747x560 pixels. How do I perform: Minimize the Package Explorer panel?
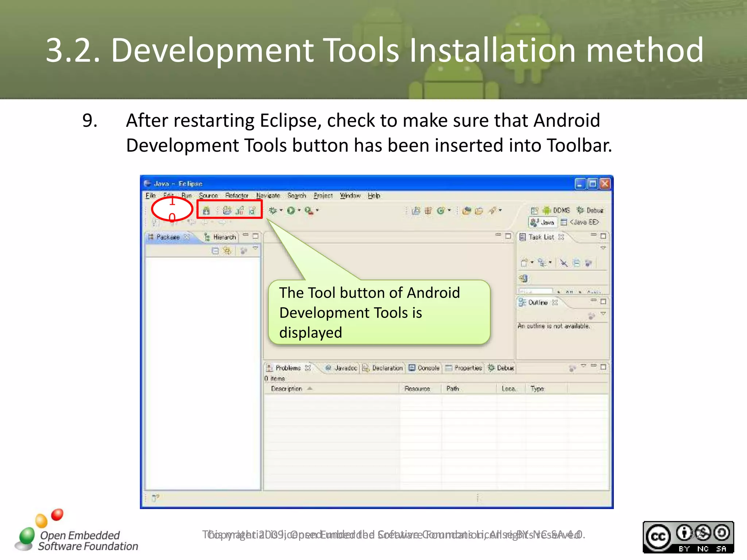click(245, 235)
